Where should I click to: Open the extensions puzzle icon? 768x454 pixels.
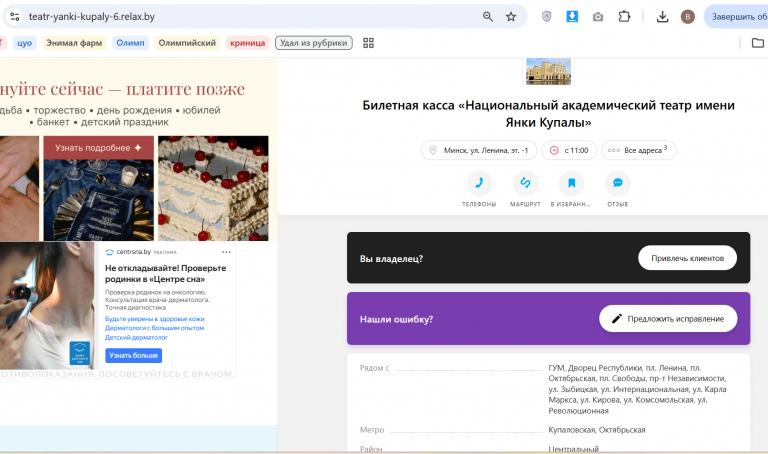point(624,17)
